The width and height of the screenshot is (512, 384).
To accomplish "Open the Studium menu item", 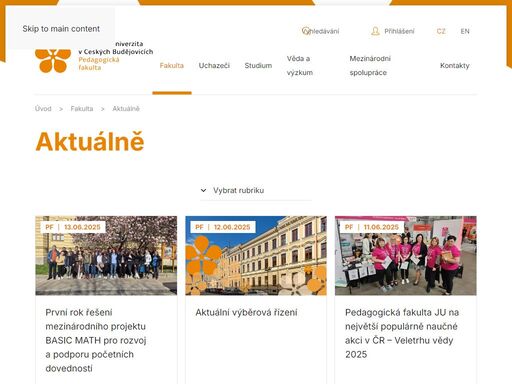I will [258, 65].
